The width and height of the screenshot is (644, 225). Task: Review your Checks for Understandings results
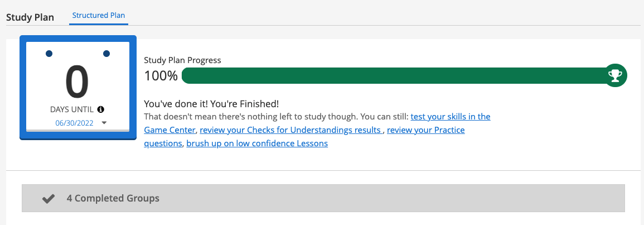[x=290, y=130]
